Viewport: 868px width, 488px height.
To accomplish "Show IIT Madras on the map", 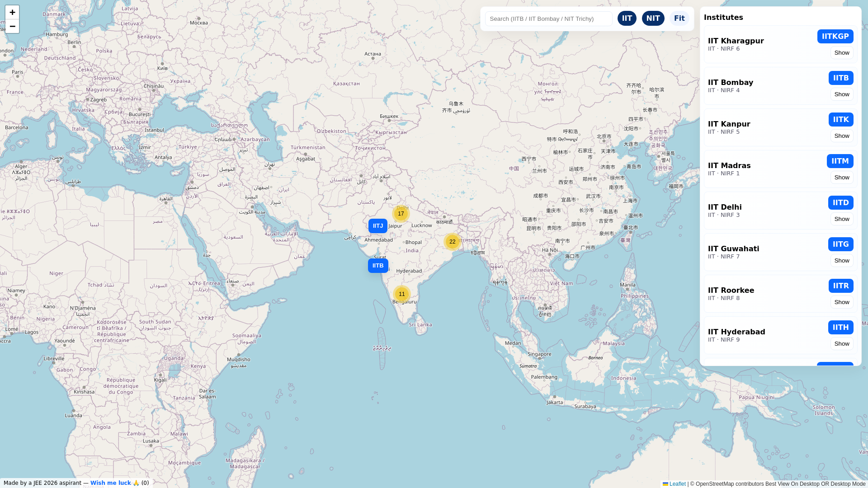I will pos(842,178).
